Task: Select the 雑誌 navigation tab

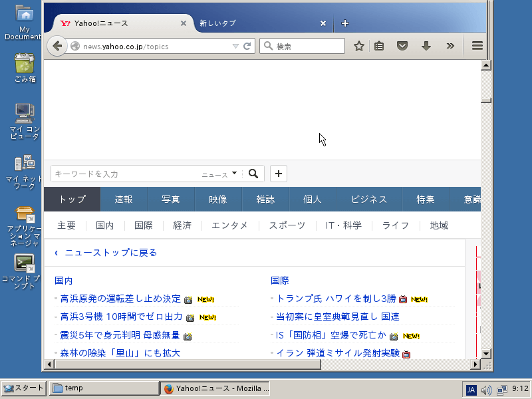Action: [265, 199]
